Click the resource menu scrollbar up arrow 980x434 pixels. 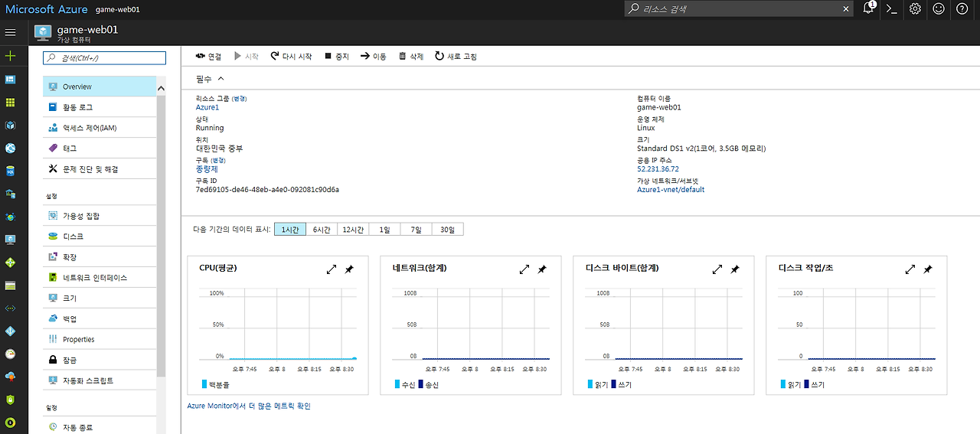click(161, 88)
